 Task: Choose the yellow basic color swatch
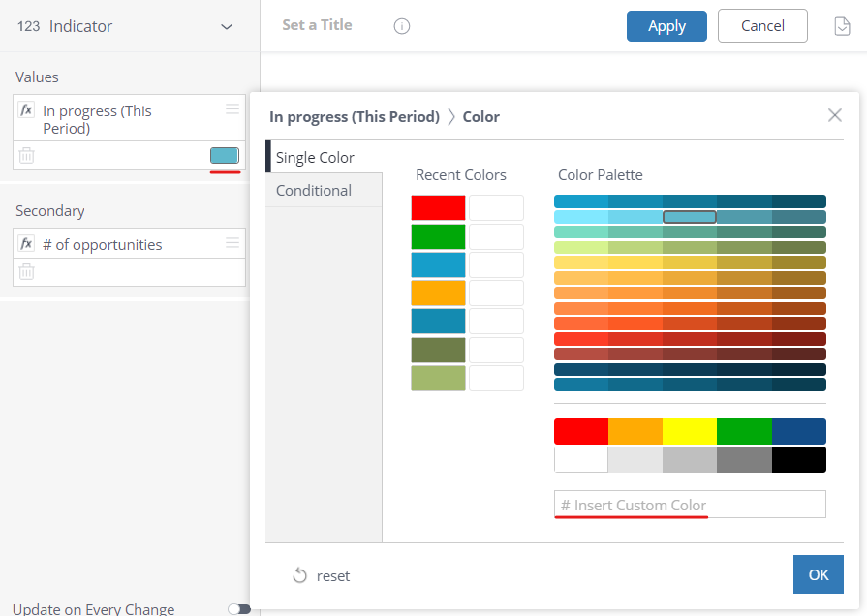coord(690,431)
